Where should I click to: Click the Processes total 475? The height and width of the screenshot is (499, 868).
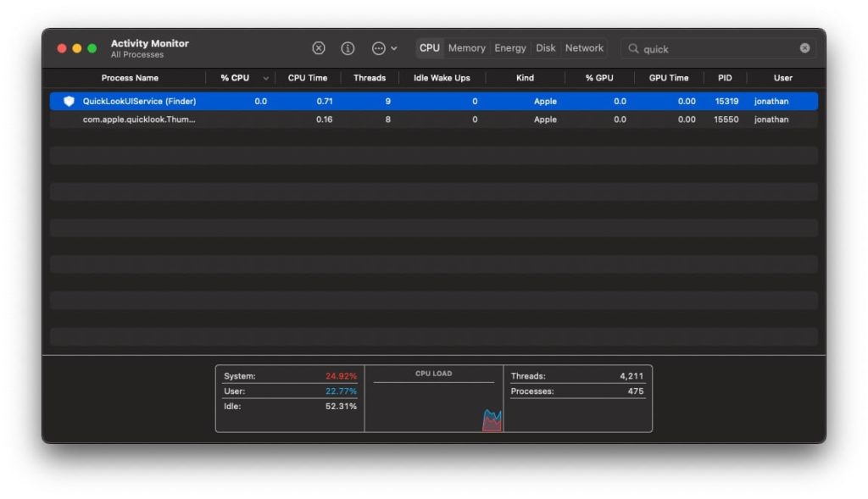click(x=636, y=391)
